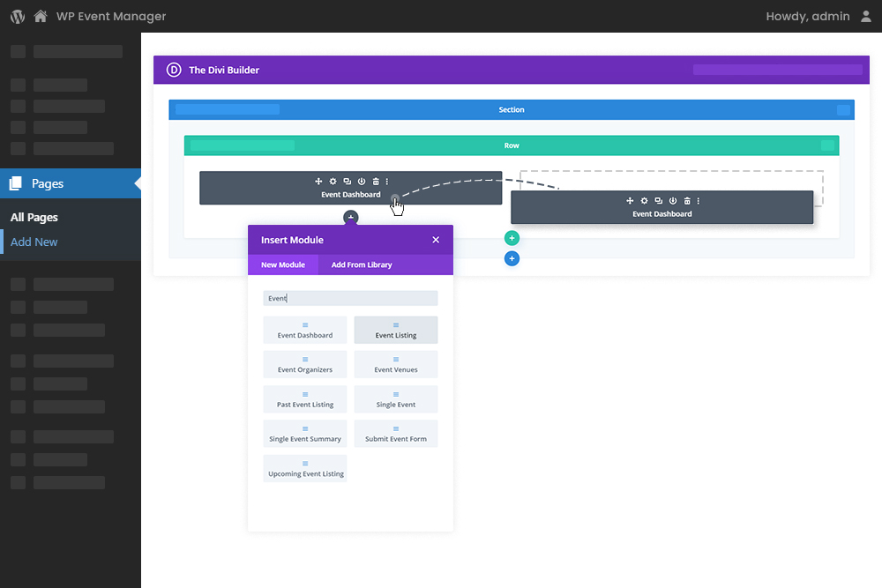
Task: Delete the left Event Dashboard module
Action: [376, 182]
